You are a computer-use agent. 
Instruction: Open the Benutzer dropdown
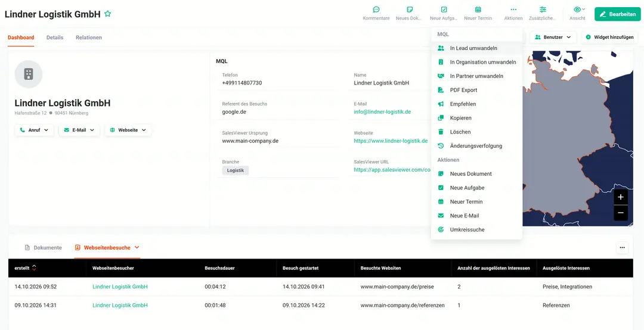coord(553,38)
